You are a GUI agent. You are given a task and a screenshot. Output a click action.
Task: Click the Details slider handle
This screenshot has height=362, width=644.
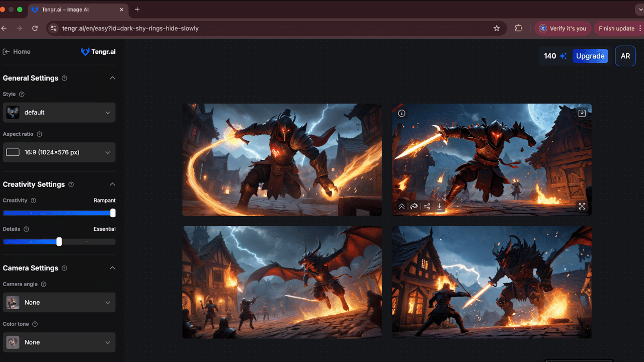click(59, 242)
